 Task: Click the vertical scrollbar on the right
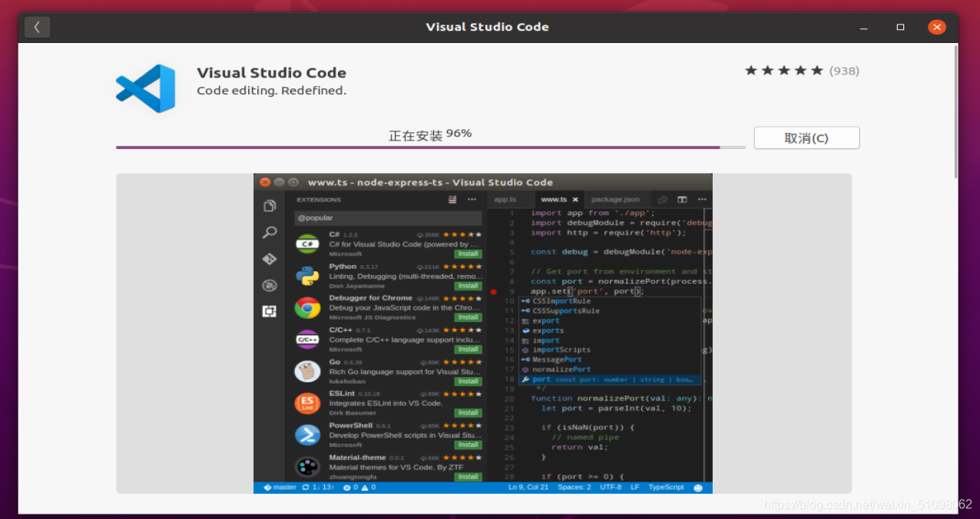[955, 111]
